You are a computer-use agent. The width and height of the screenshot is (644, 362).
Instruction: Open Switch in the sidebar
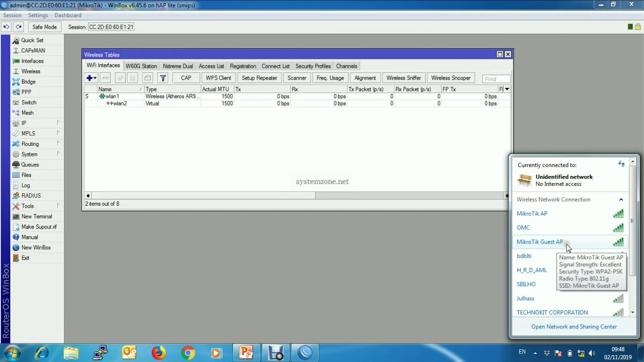[x=29, y=103]
